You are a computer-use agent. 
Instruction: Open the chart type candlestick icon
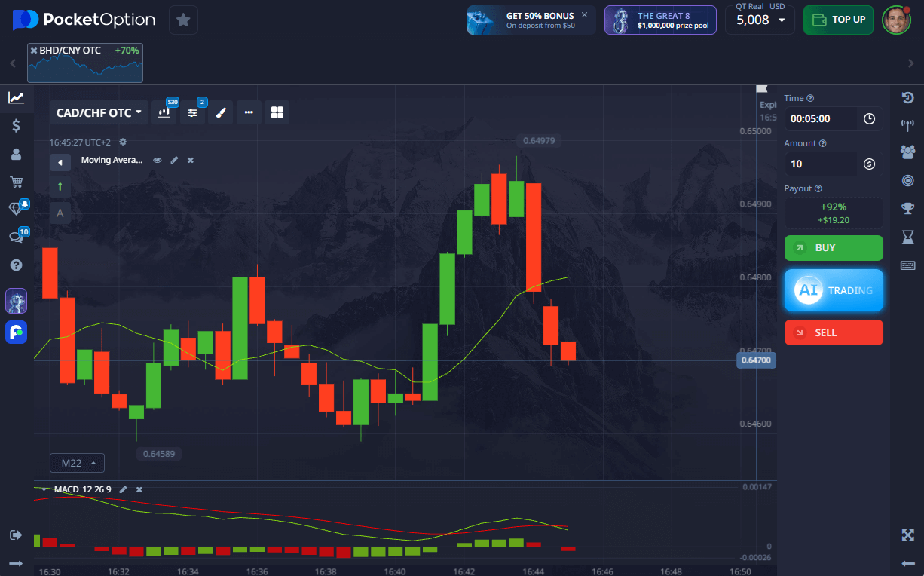(x=164, y=112)
